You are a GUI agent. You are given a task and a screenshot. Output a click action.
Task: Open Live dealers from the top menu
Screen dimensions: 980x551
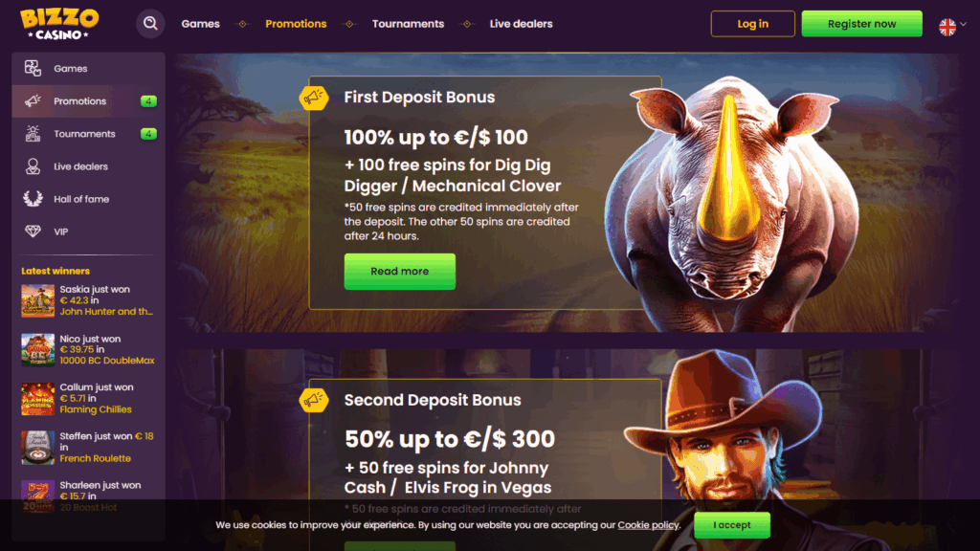[x=521, y=24]
